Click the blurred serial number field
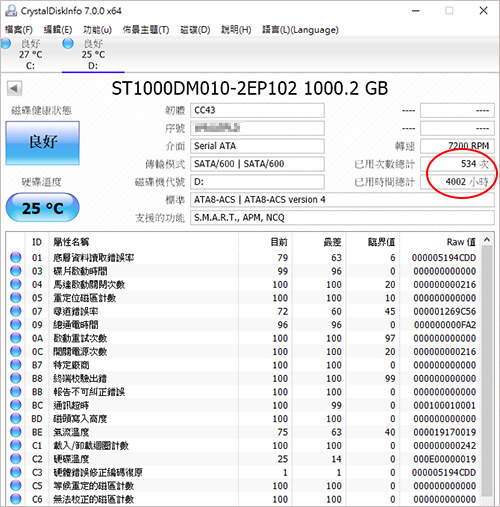Image resolution: width=500 pixels, height=507 pixels. coord(257,128)
